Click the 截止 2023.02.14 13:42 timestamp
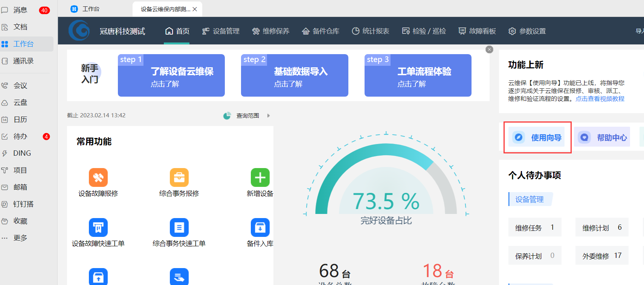 tap(96, 115)
